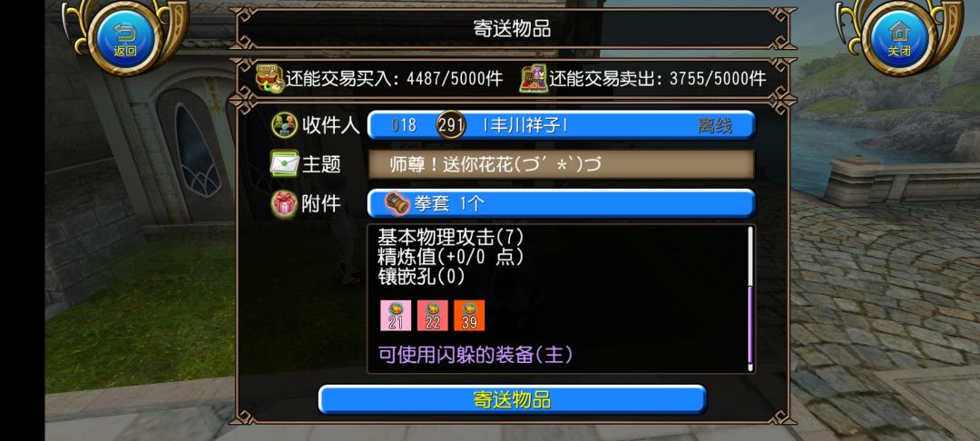The image size is (980, 441).
Task: Click the shop stall sell-out icon
Action: [534, 78]
